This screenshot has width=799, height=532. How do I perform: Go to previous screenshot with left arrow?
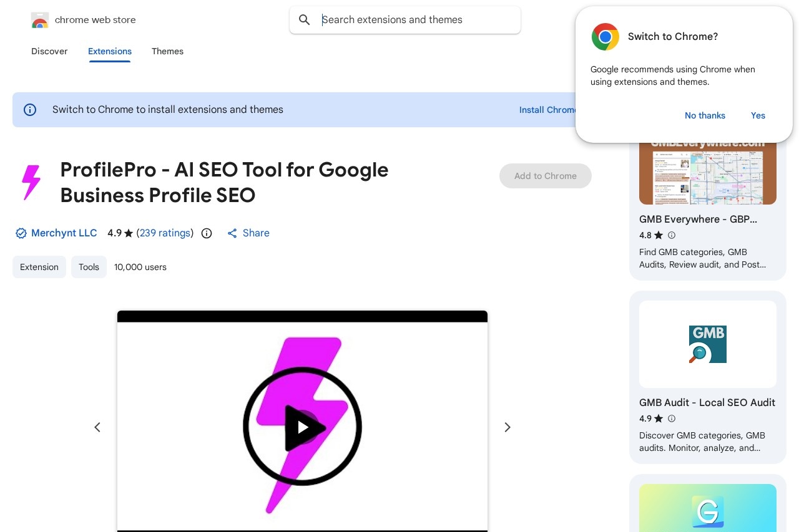[97, 427]
